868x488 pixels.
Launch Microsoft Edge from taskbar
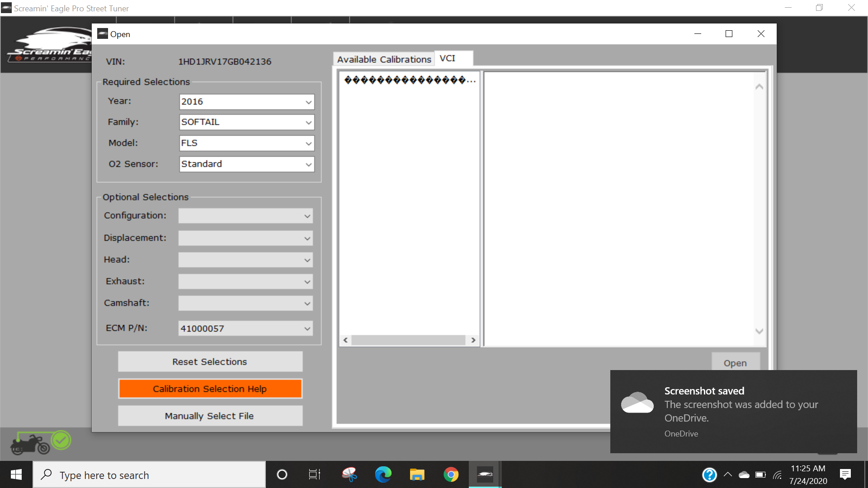pyautogui.click(x=383, y=474)
